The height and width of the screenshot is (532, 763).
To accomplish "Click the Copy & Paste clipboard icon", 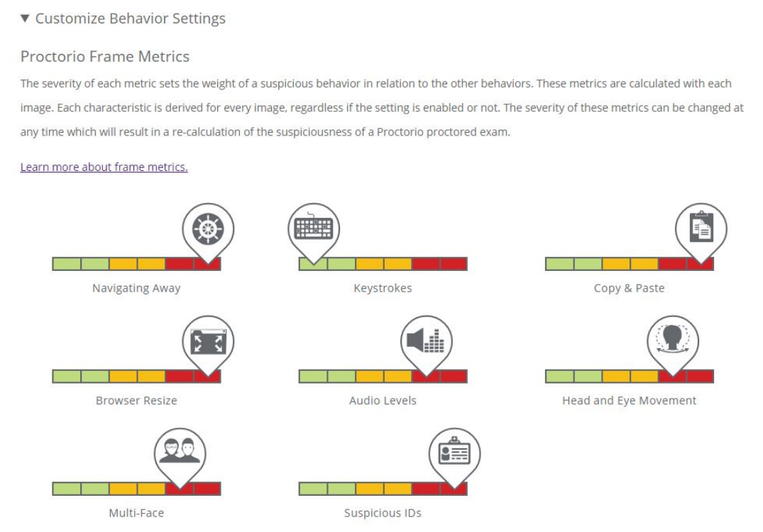I will pyautogui.click(x=701, y=229).
